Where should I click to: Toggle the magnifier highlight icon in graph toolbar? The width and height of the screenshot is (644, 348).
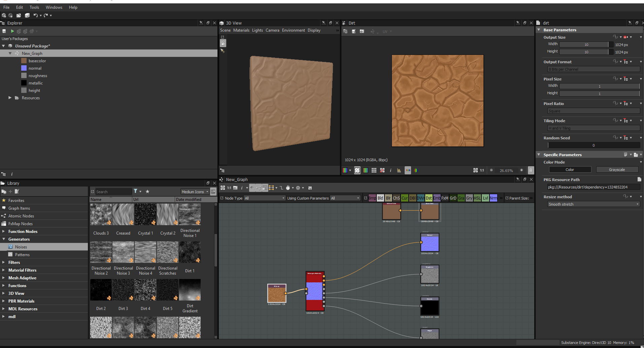[252, 188]
